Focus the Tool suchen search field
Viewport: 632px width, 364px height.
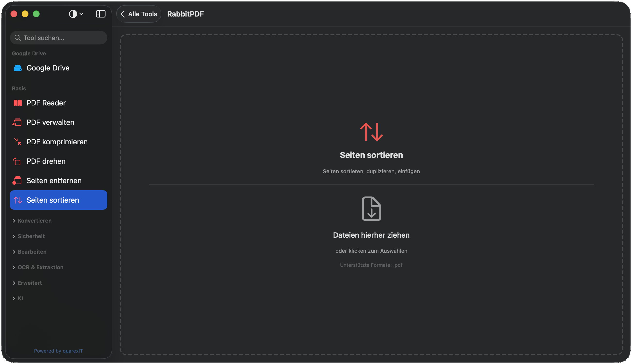[59, 38]
